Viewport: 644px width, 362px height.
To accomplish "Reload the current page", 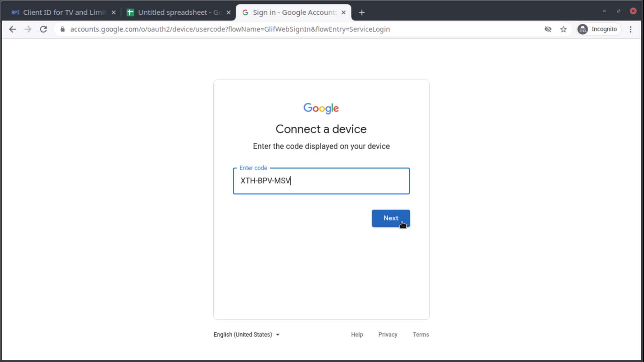I will tap(44, 29).
